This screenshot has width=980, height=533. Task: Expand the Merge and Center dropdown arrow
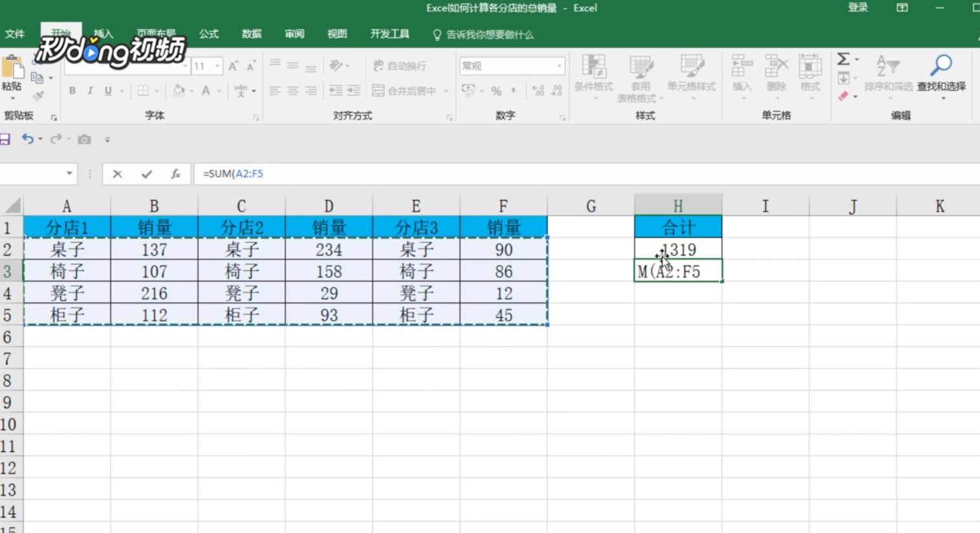point(446,91)
